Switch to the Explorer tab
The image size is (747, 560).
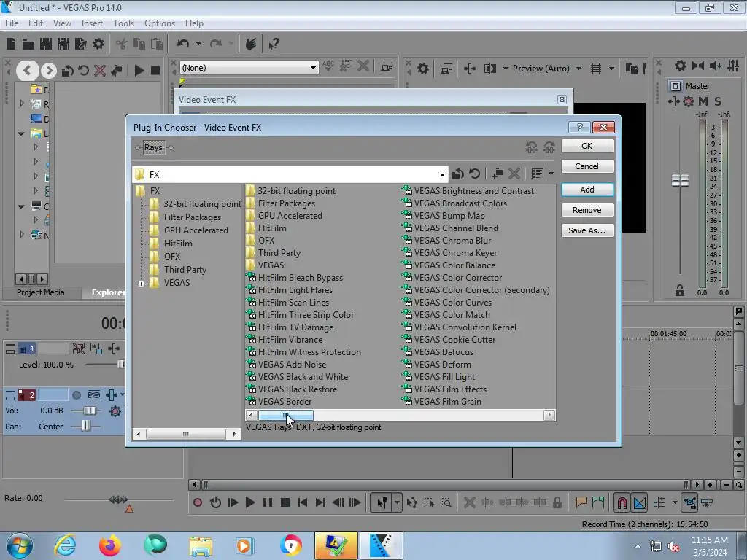[x=107, y=292]
